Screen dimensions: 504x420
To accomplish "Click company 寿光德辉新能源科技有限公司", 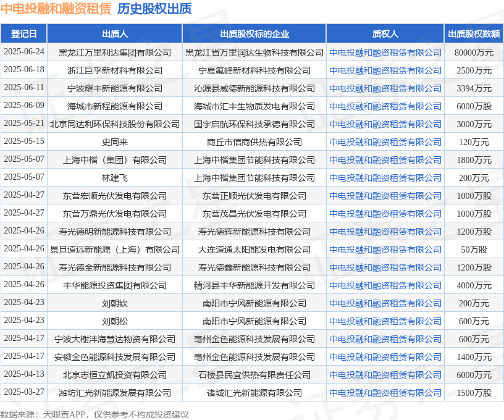I will coord(254,232).
